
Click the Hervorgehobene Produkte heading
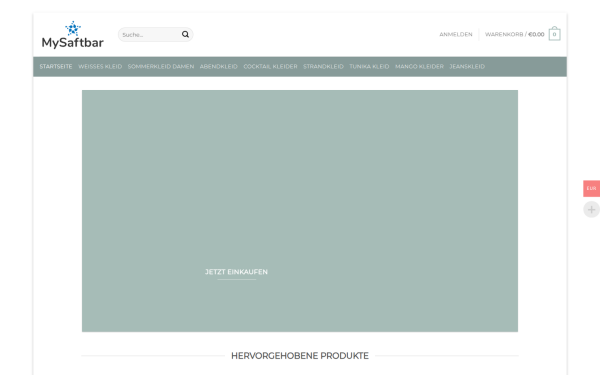click(x=300, y=356)
